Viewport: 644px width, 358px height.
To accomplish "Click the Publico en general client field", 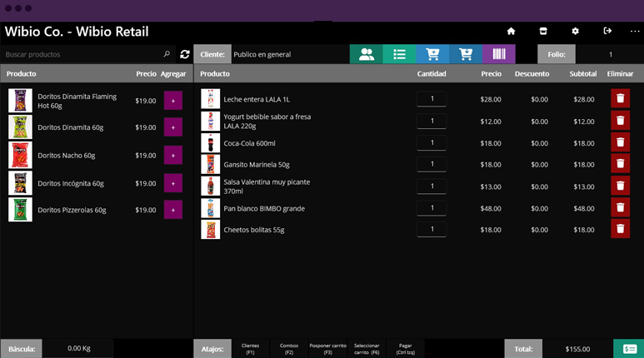I will 291,54.
